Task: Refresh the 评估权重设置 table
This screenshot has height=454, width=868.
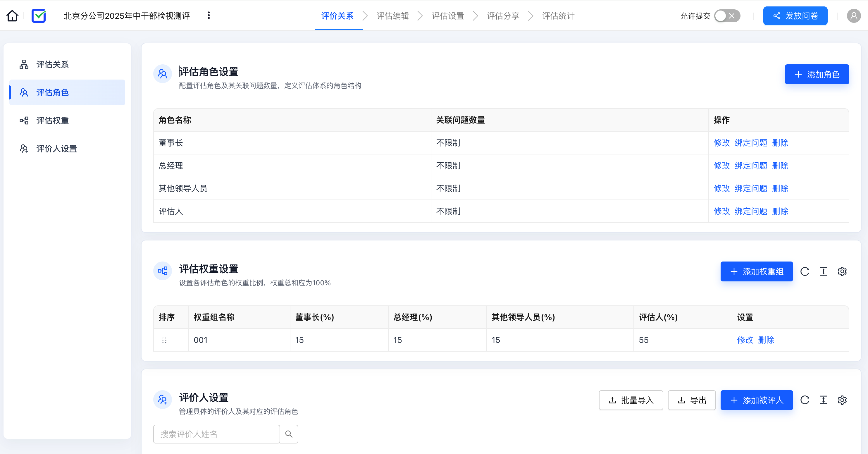Action: (805, 271)
